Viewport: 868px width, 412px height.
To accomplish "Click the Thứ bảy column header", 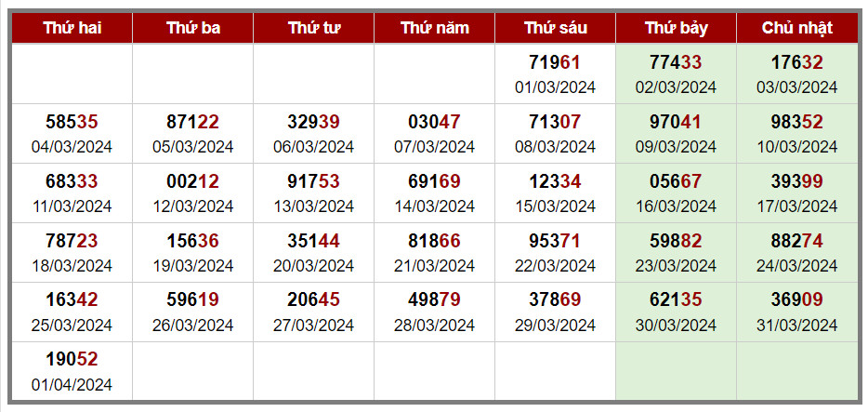I will (x=676, y=28).
